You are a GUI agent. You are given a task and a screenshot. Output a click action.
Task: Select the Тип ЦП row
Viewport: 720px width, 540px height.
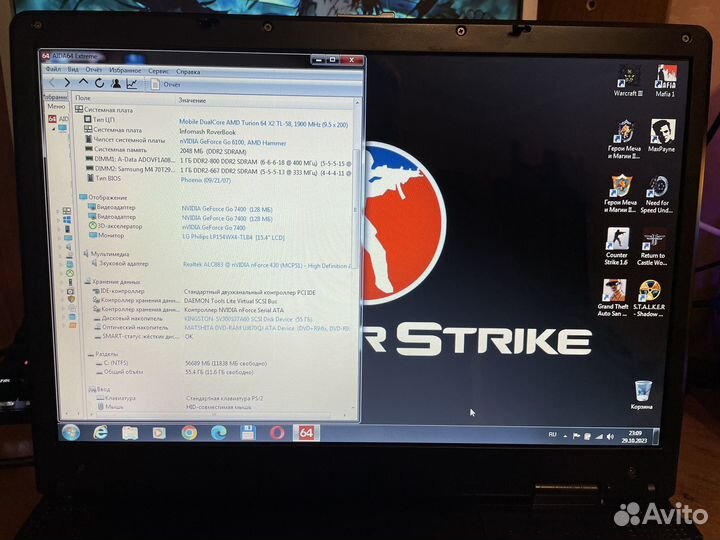[216, 121]
